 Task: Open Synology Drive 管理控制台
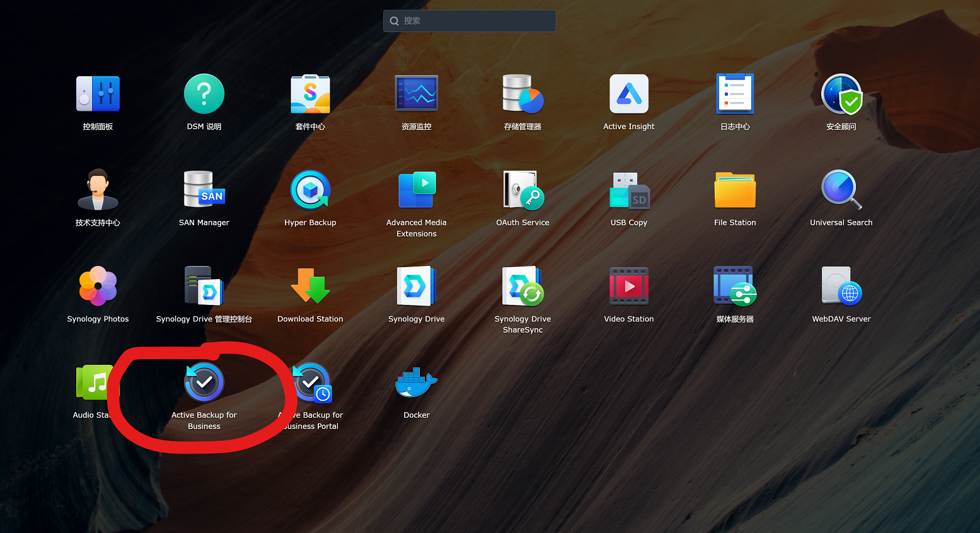click(204, 286)
